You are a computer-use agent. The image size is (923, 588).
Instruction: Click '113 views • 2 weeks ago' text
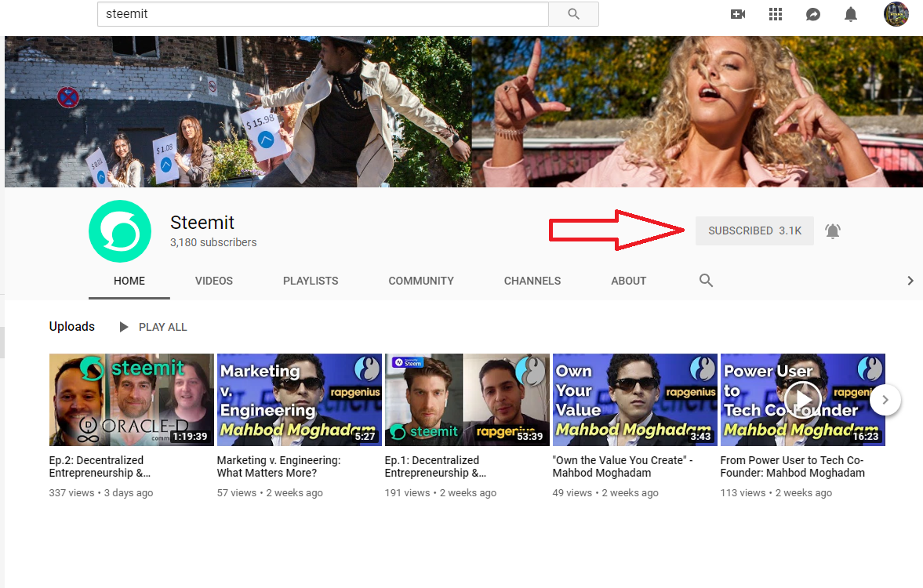point(776,492)
